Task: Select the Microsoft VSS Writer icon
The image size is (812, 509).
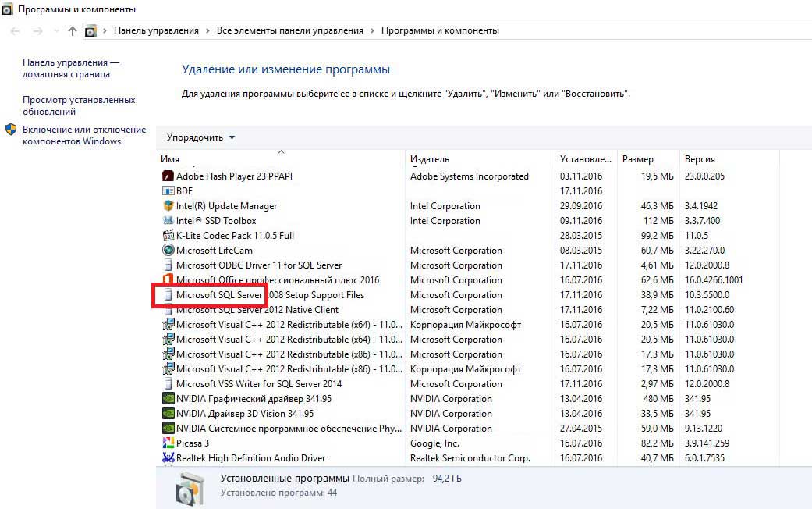Action: 168,384
